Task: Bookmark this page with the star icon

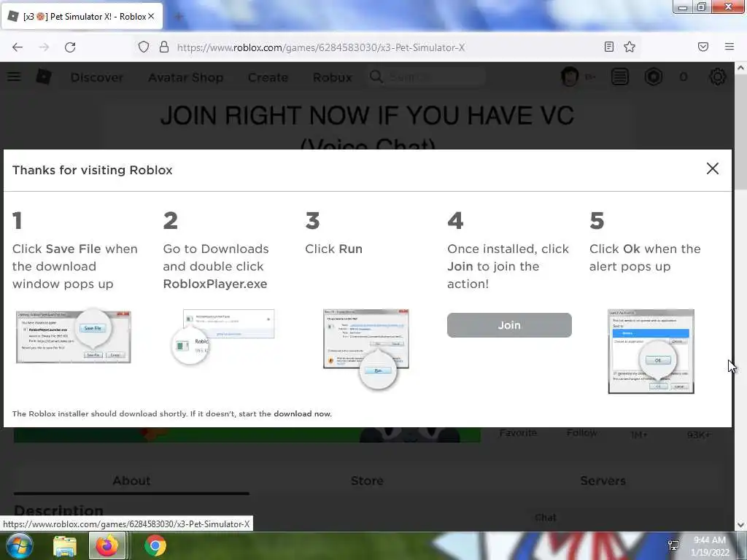Action: coord(630,47)
